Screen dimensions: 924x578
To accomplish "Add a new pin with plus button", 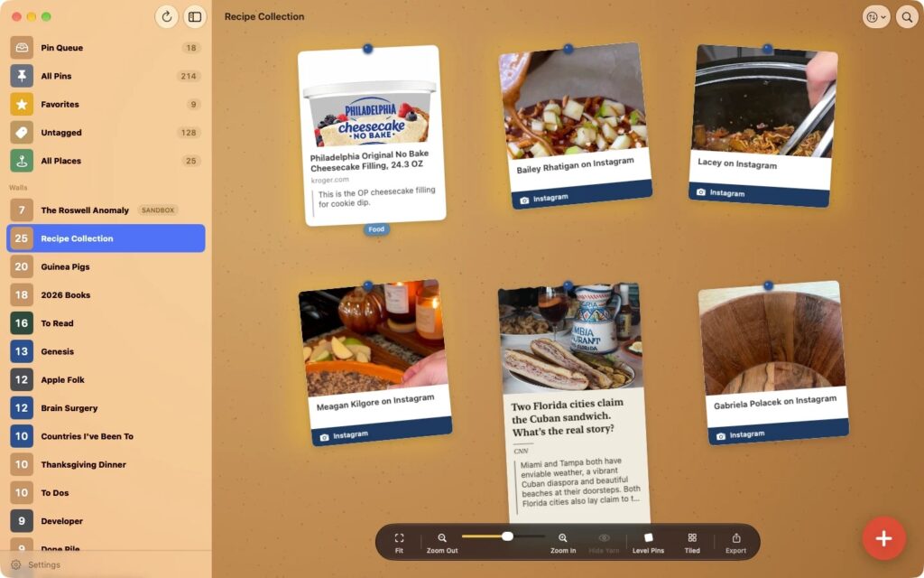I will 883,538.
